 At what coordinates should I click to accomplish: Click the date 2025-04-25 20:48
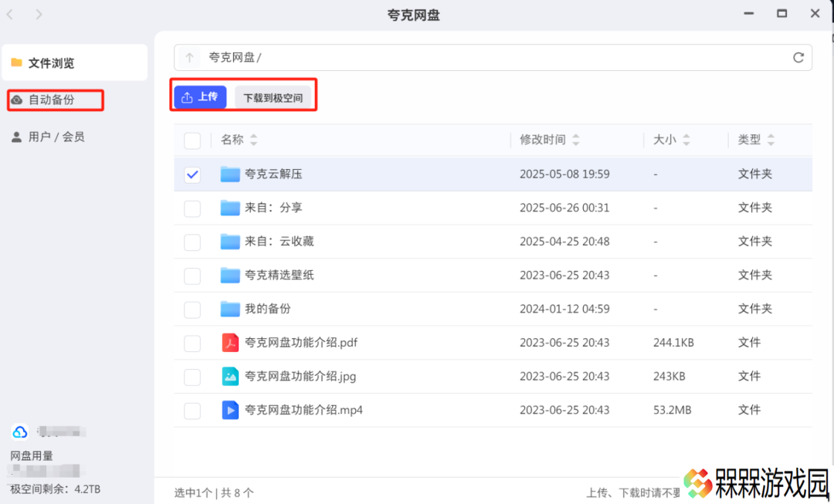pos(564,242)
